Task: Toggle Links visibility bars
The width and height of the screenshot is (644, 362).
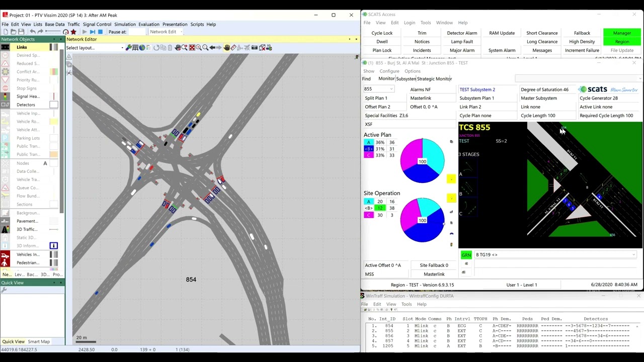Action: [x=53, y=47]
